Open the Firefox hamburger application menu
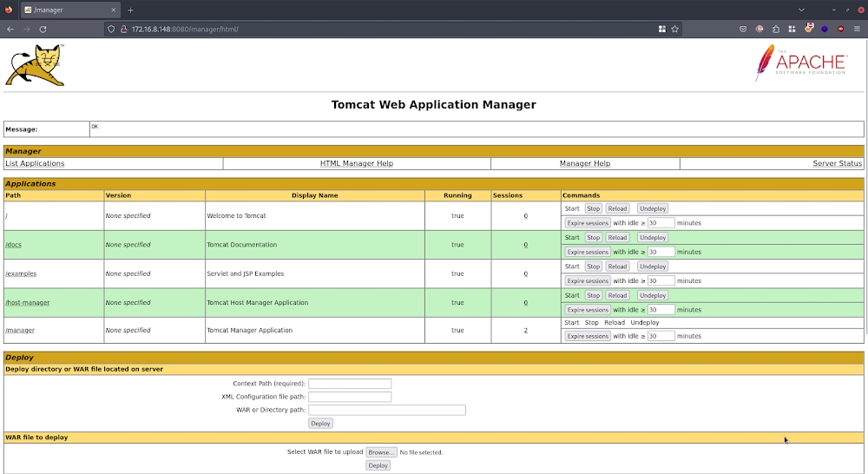 (857, 29)
